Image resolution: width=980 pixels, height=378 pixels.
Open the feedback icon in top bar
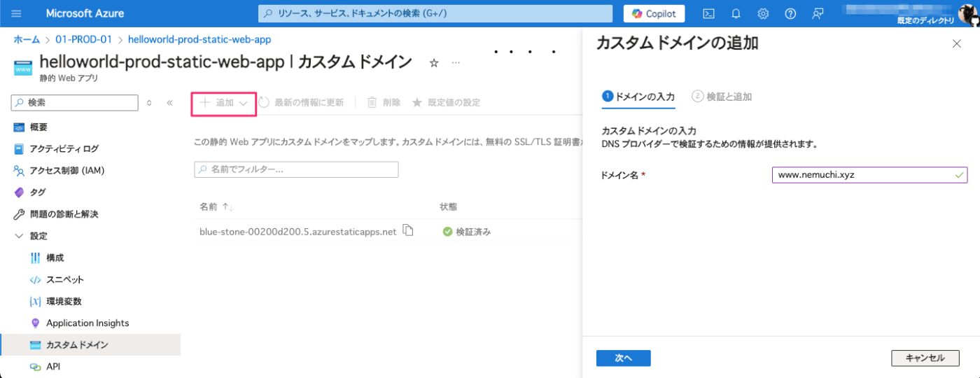coord(817,13)
